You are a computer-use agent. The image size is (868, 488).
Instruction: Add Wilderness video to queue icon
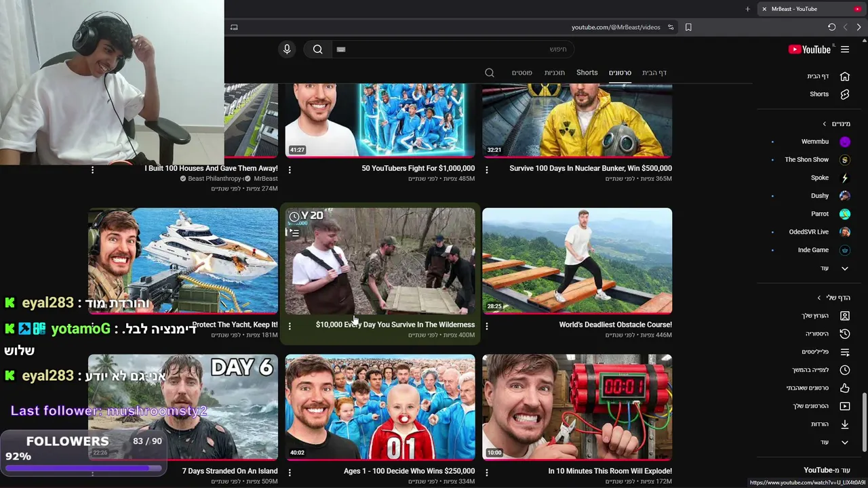point(294,232)
